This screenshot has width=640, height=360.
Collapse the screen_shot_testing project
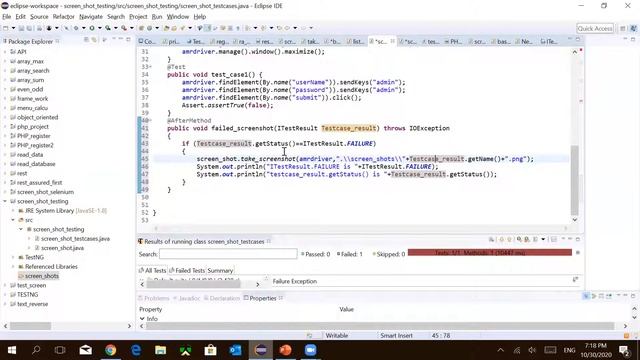point(5,201)
